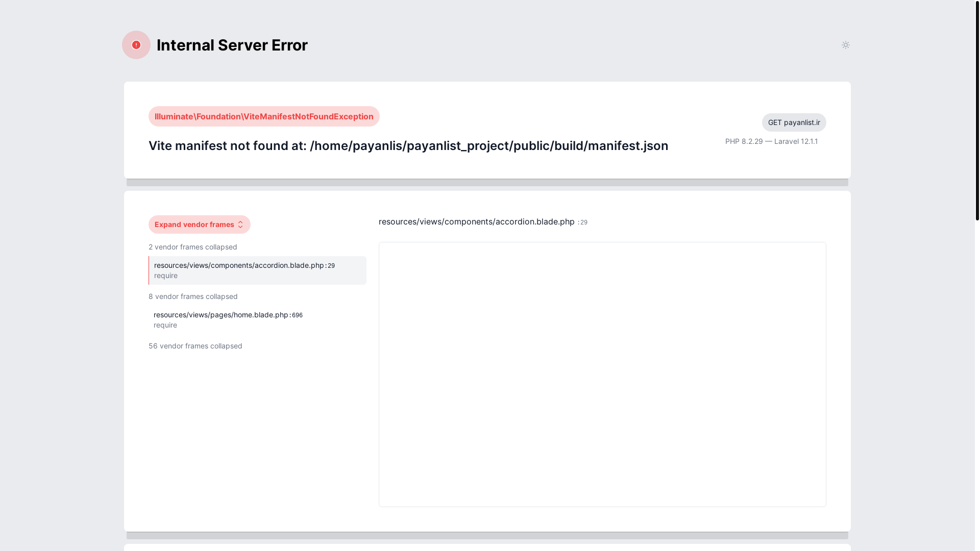Viewport: 980px width, 551px height.
Task: Click the ViteManifestNotFoundException class badge
Action: [x=264, y=116]
